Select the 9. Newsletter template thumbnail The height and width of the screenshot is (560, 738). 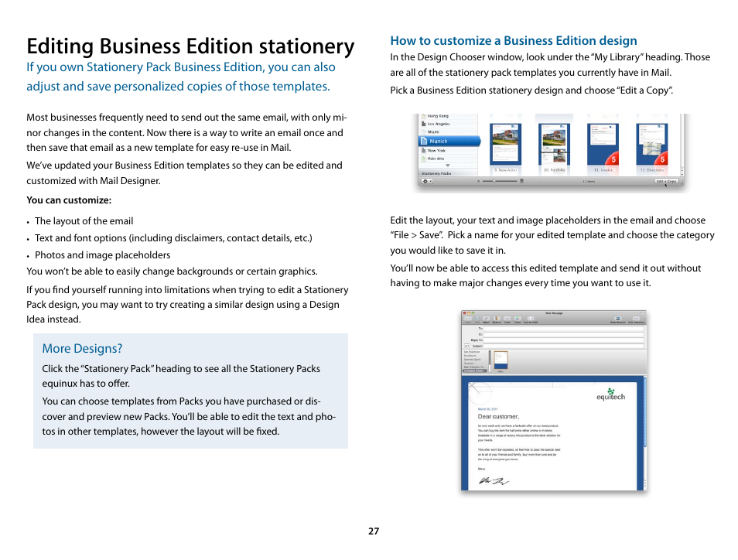(x=505, y=142)
